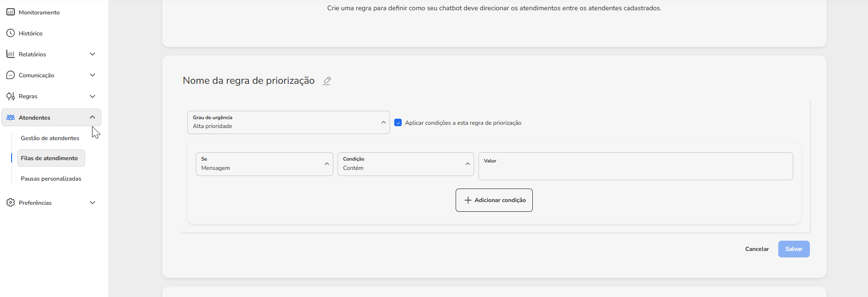868x297 pixels.
Task: Select Filas de atendimento submenu item
Action: coord(51,158)
